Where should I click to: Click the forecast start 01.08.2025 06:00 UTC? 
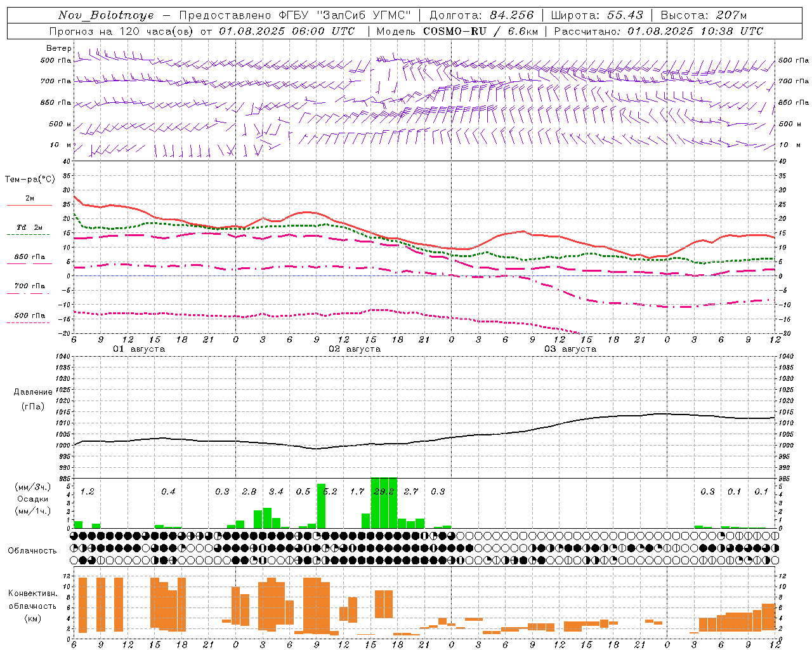287,31
